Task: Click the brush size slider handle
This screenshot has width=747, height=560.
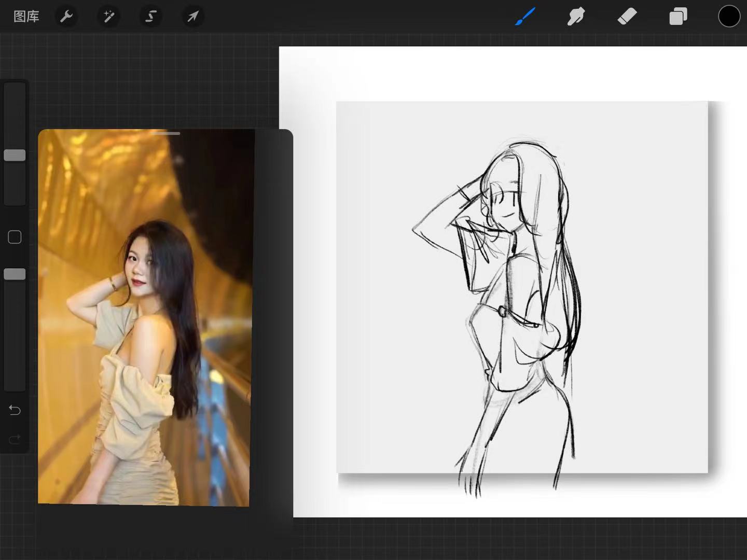Action: [15, 155]
